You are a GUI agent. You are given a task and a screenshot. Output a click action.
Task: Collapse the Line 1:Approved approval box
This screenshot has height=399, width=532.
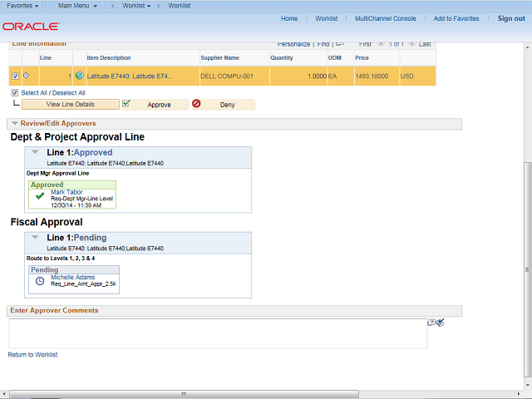35,152
